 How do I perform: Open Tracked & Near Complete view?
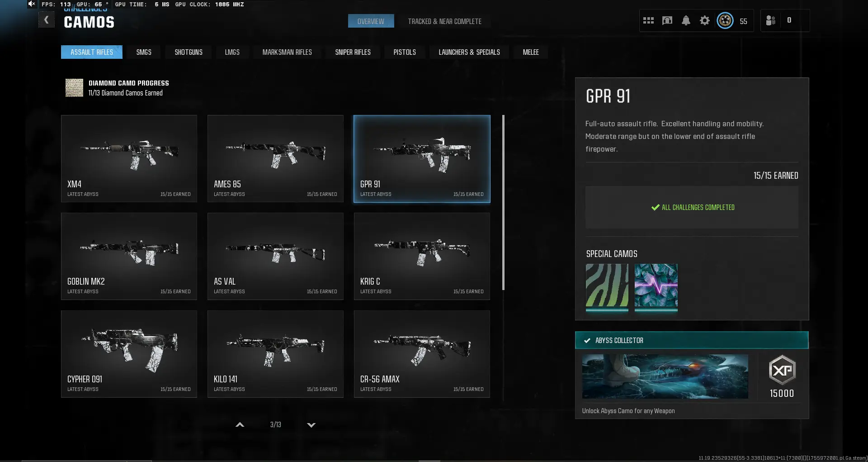(444, 21)
